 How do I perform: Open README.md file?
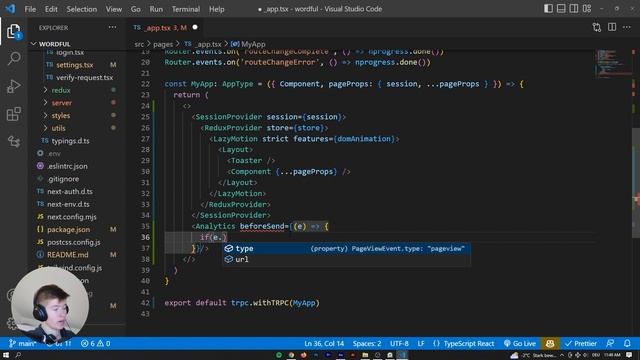(x=67, y=255)
